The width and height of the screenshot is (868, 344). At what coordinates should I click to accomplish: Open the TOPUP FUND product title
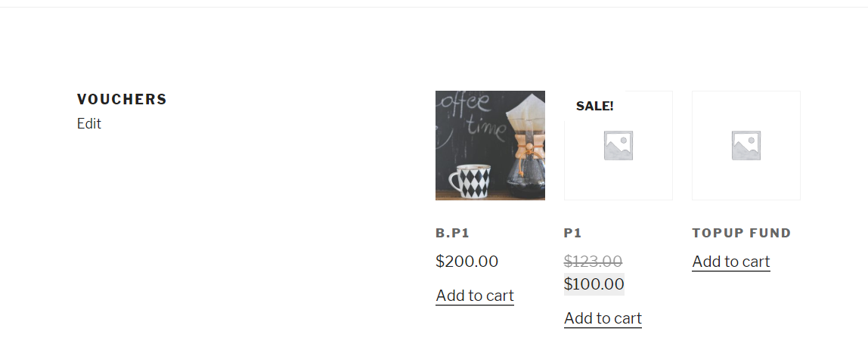pos(741,233)
